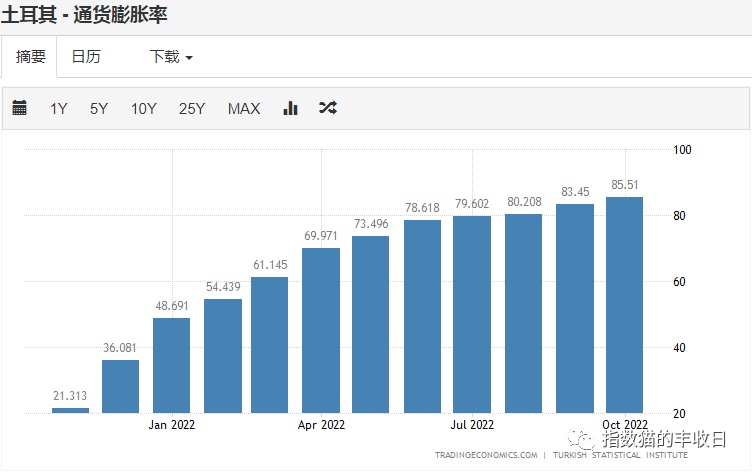Select the 21.313 bar in chart
This screenshot has width=752, height=472.
click(70, 410)
